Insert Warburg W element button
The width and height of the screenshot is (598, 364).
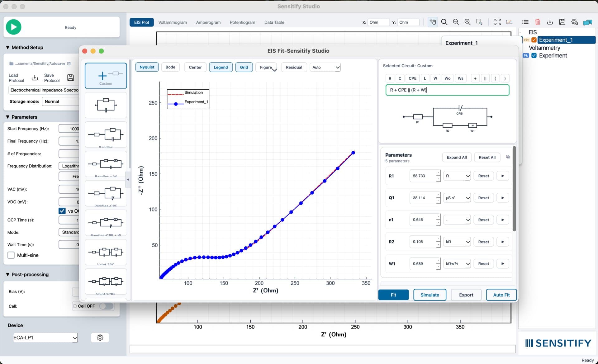point(435,78)
